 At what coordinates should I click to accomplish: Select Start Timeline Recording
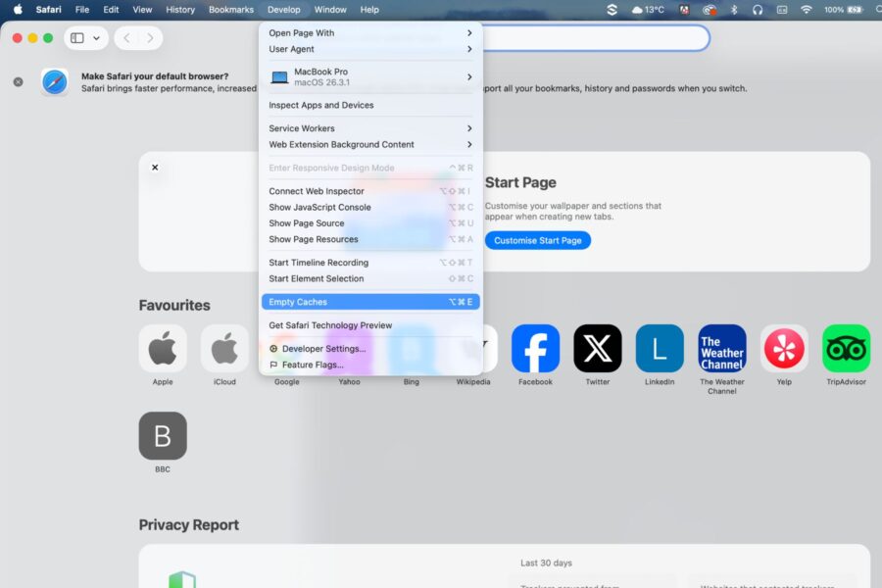click(370, 263)
